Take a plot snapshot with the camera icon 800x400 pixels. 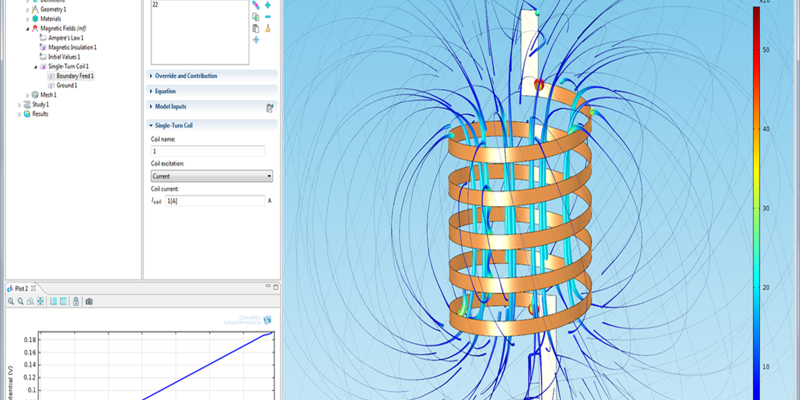tap(89, 301)
